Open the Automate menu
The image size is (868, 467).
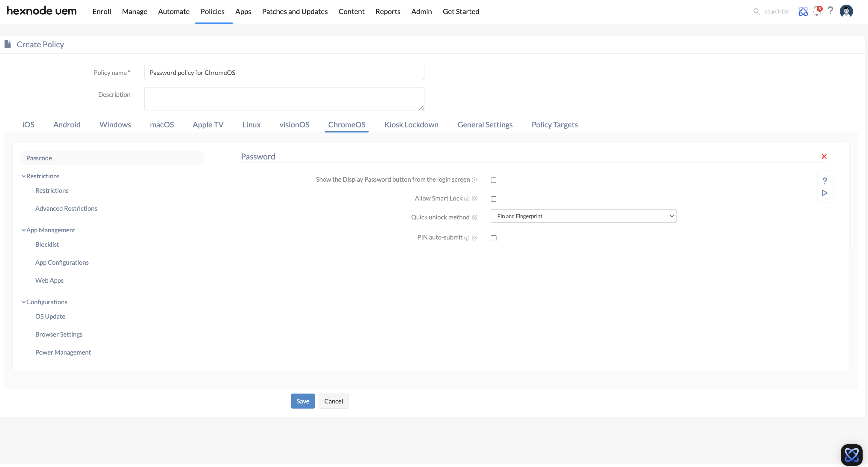click(x=174, y=11)
